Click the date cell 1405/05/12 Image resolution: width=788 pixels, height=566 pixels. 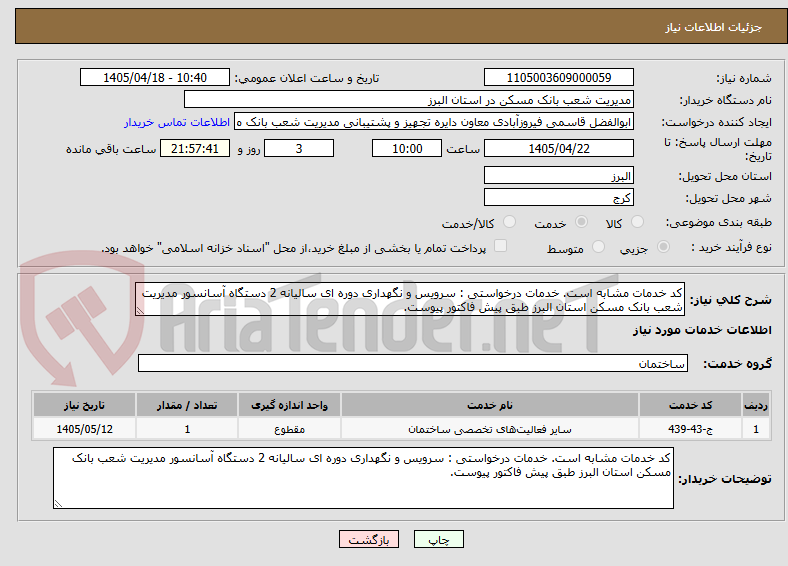(84, 429)
